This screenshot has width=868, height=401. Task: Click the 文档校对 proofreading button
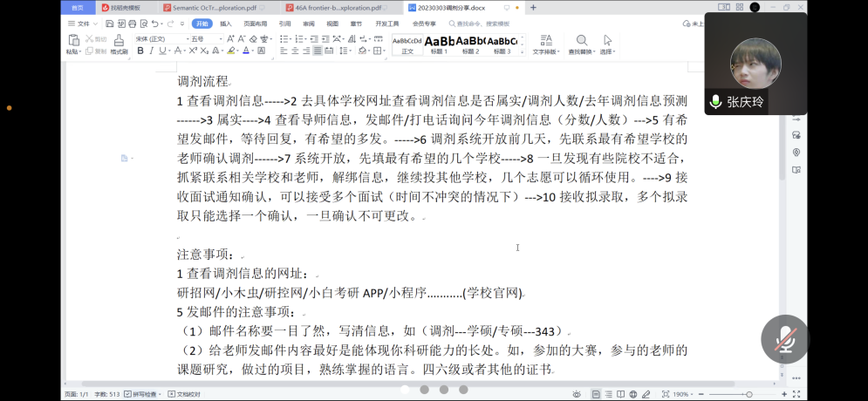coord(185,394)
